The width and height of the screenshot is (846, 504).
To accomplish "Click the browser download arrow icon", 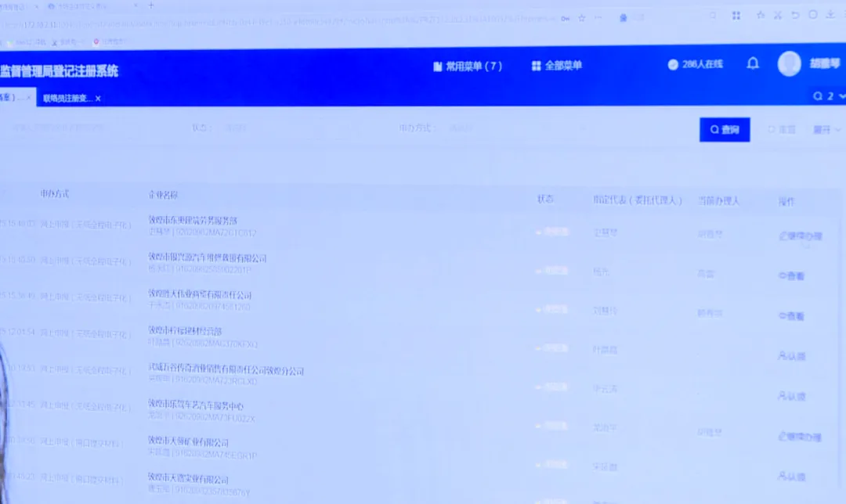I will (830, 15).
